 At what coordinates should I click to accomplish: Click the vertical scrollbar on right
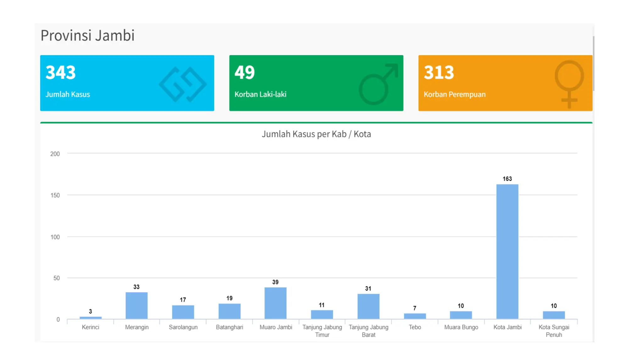(593, 63)
